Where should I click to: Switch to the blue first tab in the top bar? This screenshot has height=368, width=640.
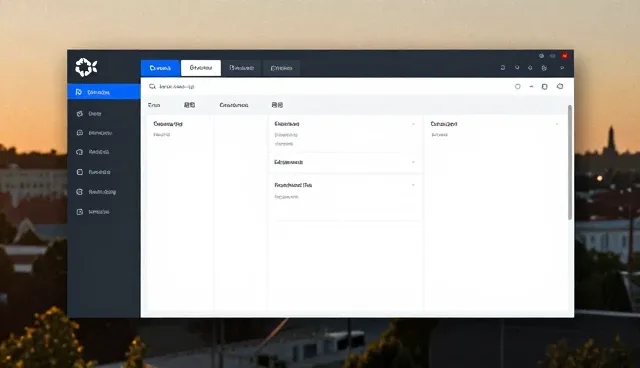tap(160, 68)
